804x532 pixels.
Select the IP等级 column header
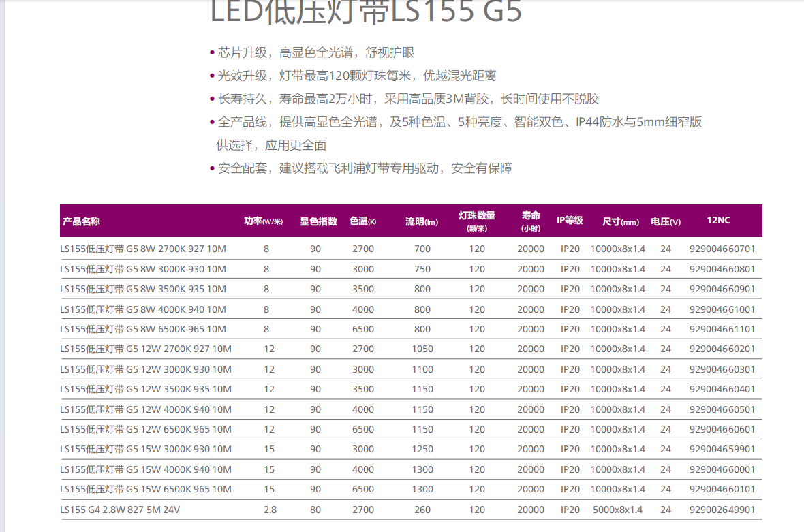(570, 221)
